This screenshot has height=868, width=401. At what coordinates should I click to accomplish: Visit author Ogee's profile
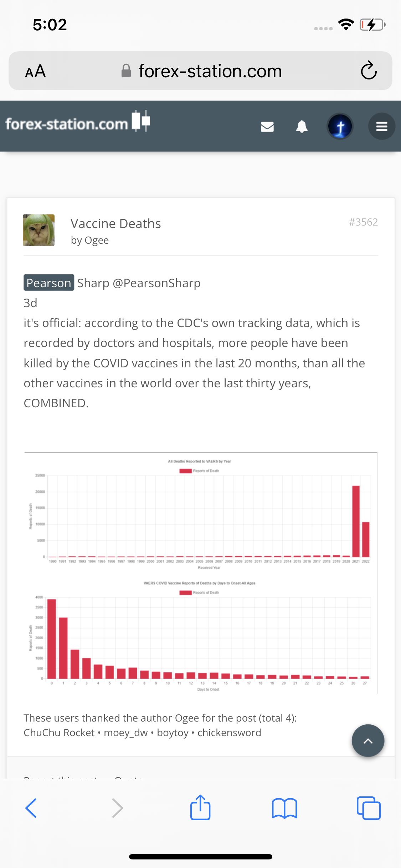[x=97, y=241]
